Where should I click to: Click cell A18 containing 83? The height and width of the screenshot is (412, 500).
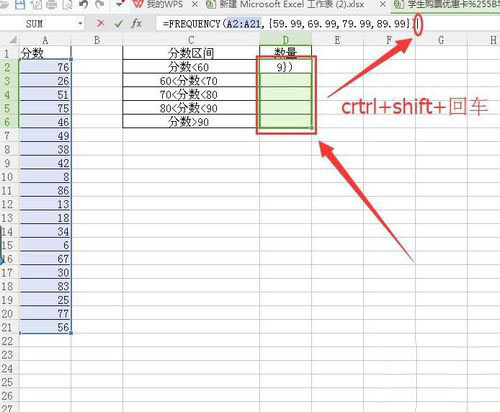pos(45,286)
